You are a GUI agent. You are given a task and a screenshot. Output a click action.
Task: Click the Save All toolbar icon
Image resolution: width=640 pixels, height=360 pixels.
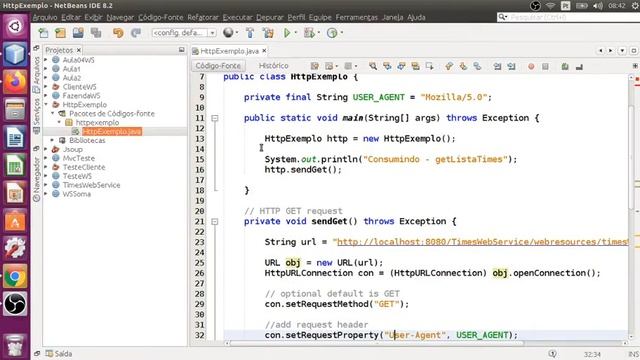click(96, 33)
